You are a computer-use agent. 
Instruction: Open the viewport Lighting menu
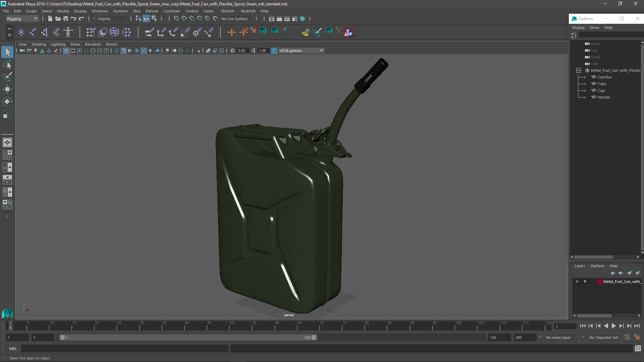coord(58,44)
